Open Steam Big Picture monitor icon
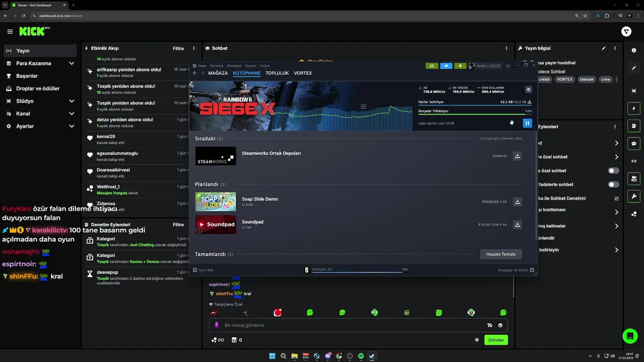 pos(508,66)
